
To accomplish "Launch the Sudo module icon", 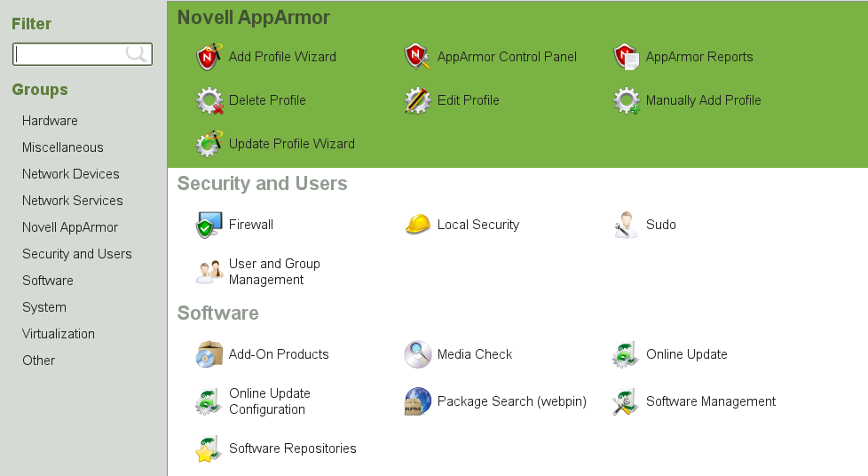I will pos(626,225).
